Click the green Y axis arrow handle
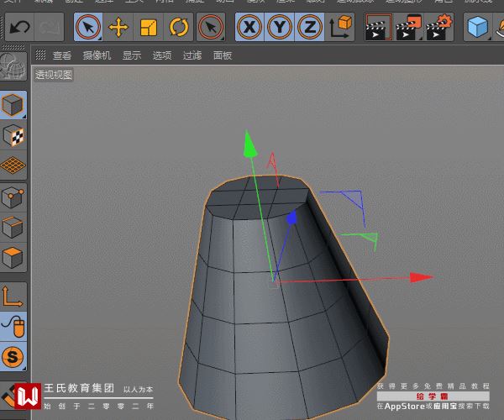Screen dimensions: 504x420 249,144
